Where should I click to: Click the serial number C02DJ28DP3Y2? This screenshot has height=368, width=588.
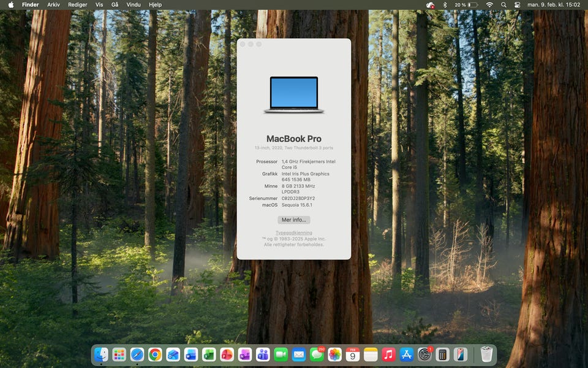tap(298, 198)
